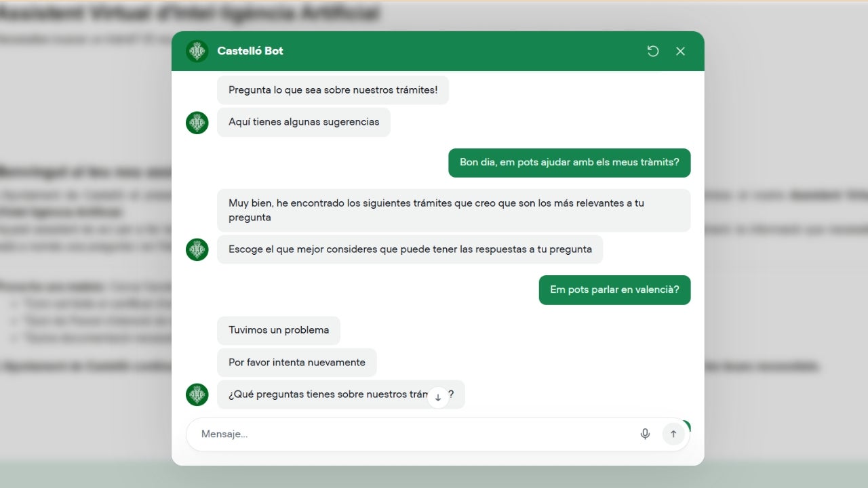Select the "Em pots parlar en valencià?" bubble

point(614,290)
